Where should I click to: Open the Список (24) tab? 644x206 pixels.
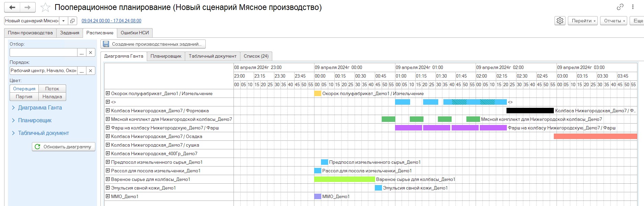click(x=256, y=56)
